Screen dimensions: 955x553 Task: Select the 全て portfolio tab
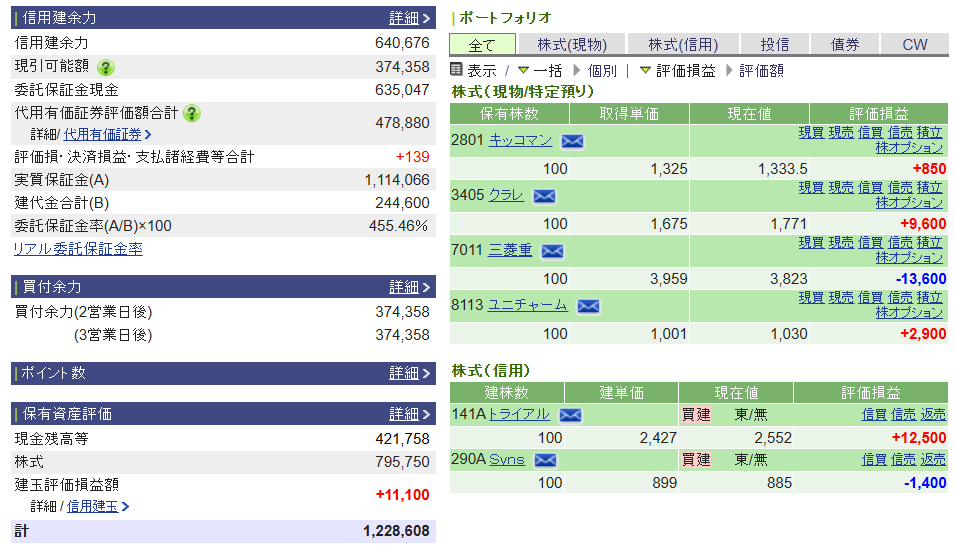coord(482,45)
